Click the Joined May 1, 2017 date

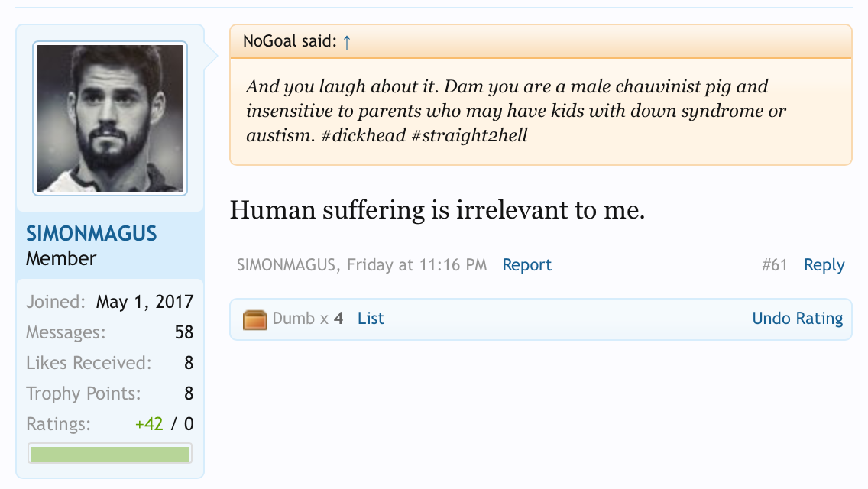click(144, 302)
